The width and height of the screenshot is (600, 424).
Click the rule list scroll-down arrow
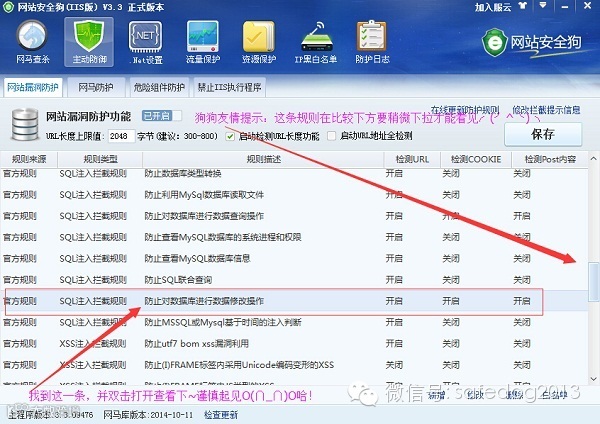(x=593, y=379)
